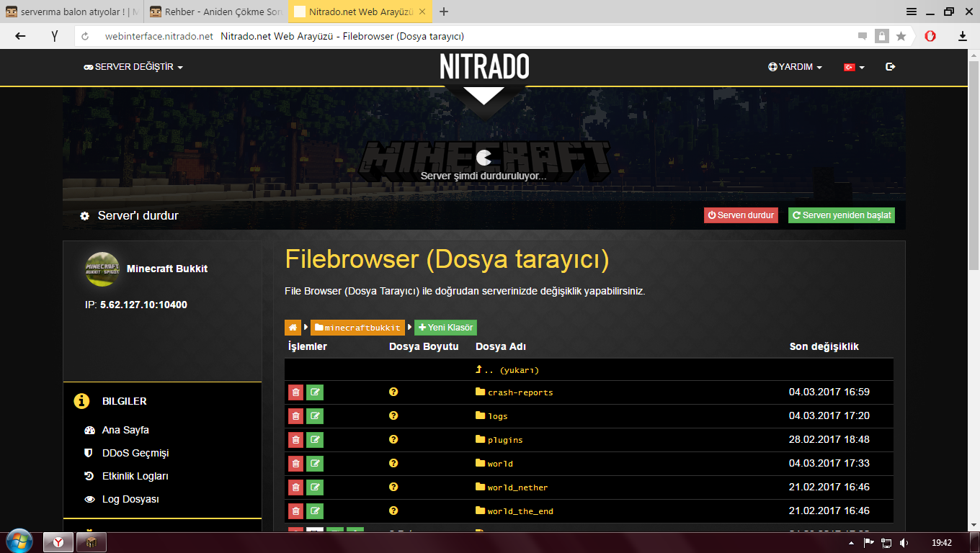Viewport: 980px width, 553px height.
Task: Click the red Serverı durdur button
Action: coord(741,215)
